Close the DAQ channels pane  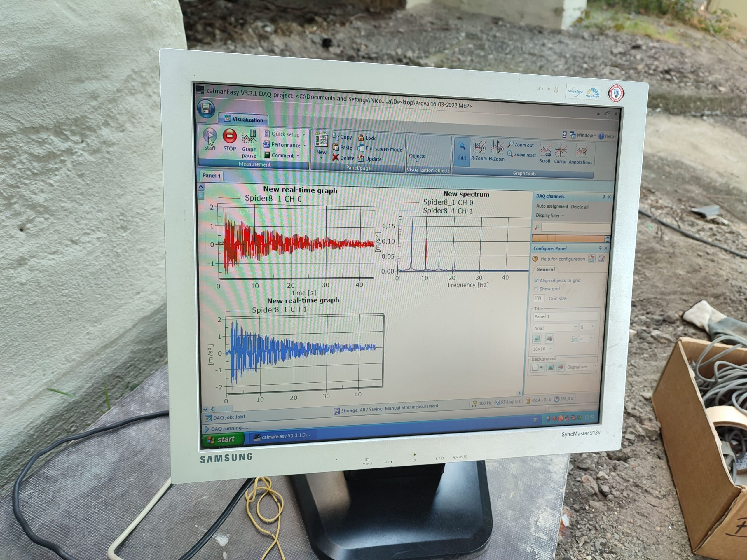click(x=609, y=197)
